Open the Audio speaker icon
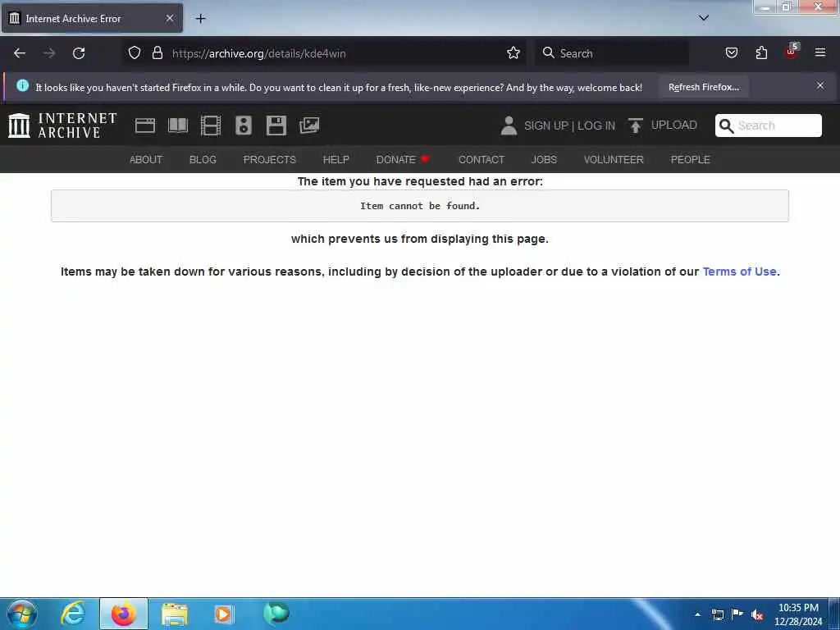 (243, 126)
